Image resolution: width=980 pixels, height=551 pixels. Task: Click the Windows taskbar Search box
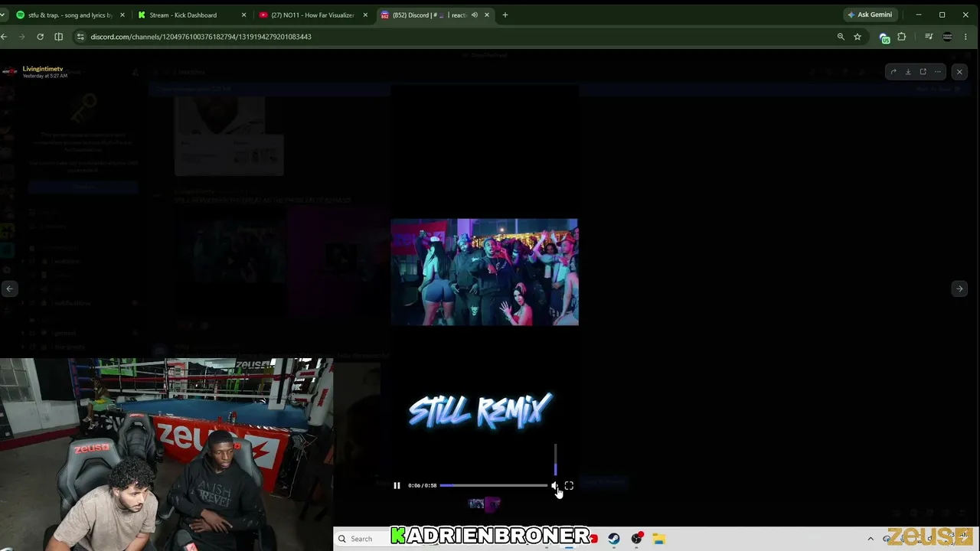click(362, 539)
